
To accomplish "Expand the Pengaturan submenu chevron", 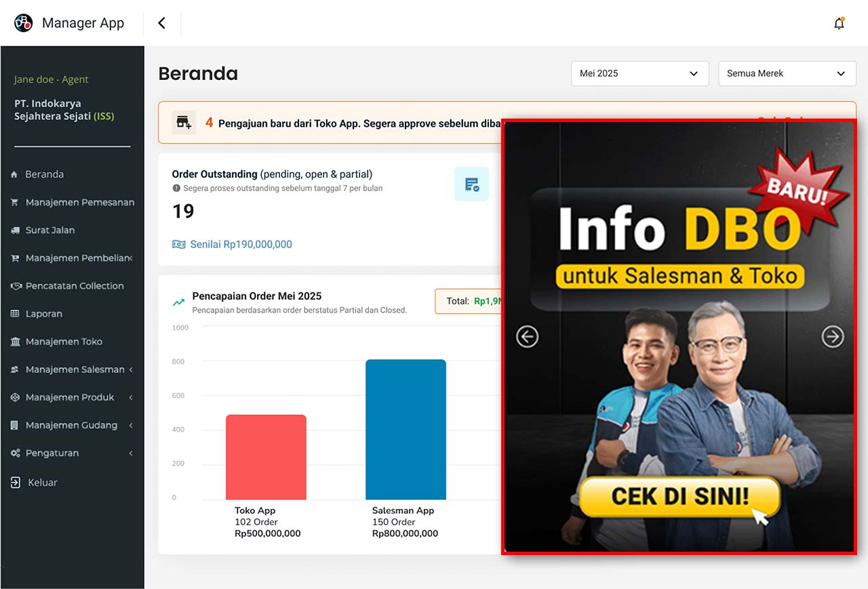I will [130, 453].
